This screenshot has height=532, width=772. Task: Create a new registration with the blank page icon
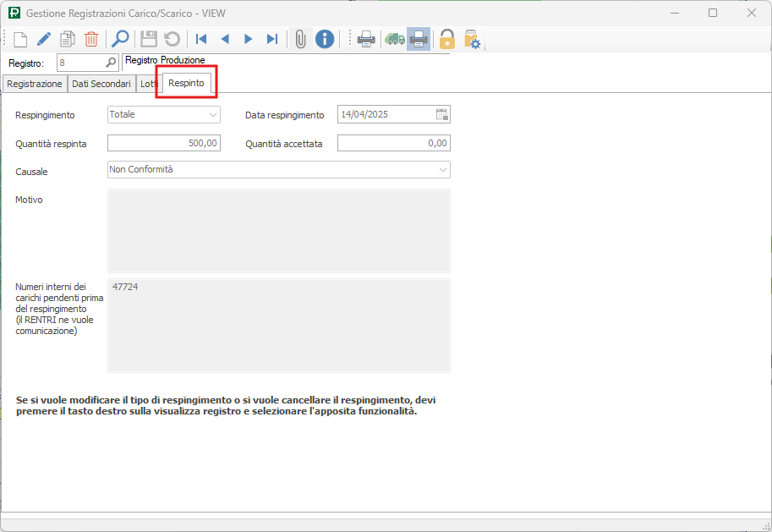pos(19,39)
